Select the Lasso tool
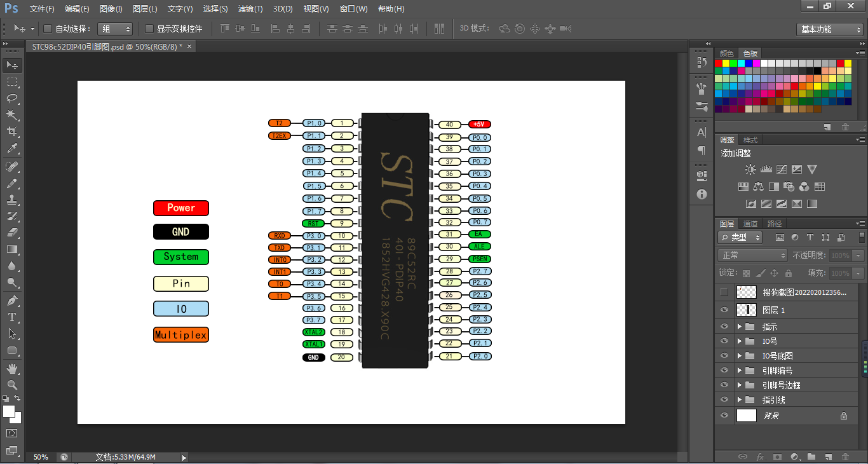 click(12, 99)
